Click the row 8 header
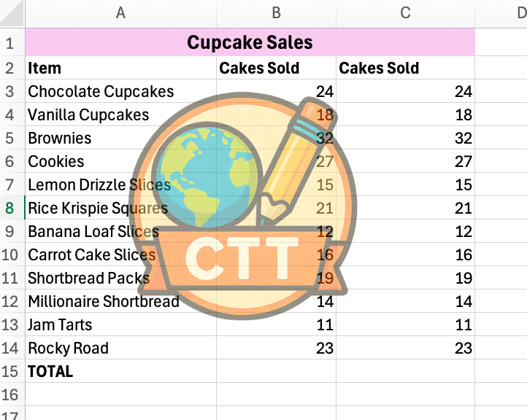Image resolution: width=527 pixels, height=420 pixels. [x=10, y=208]
